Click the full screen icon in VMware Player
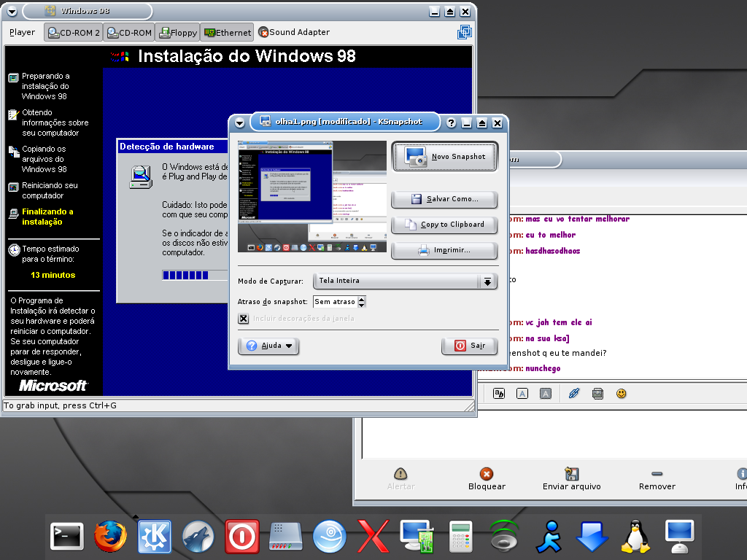This screenshot has width=747, height=560. coord(464,32)
